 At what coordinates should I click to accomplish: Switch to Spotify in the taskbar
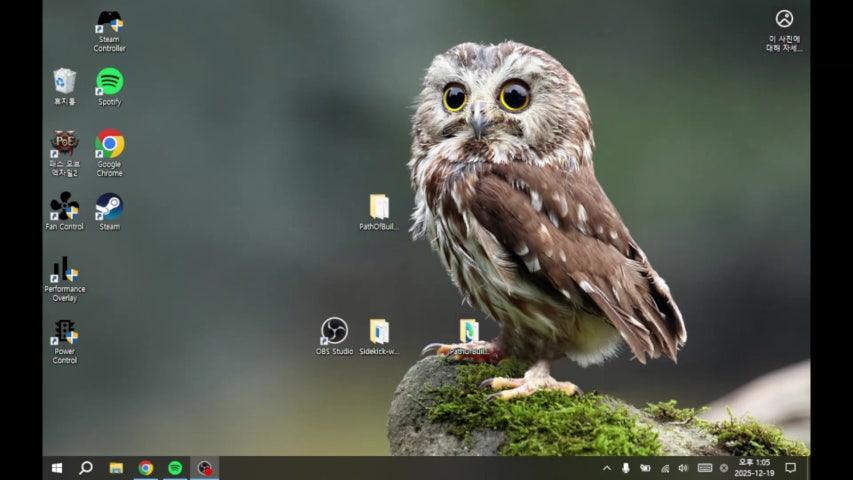(175, 468)
